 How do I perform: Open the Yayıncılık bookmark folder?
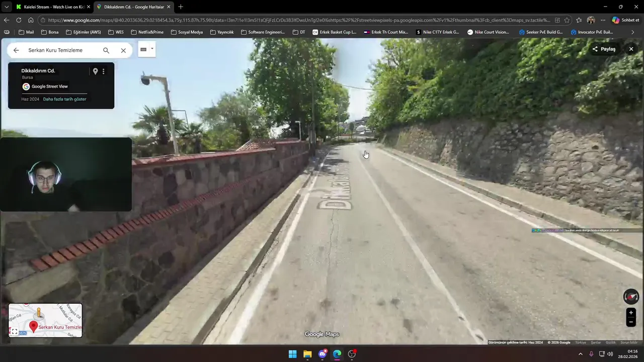click(x=222, y=32)
